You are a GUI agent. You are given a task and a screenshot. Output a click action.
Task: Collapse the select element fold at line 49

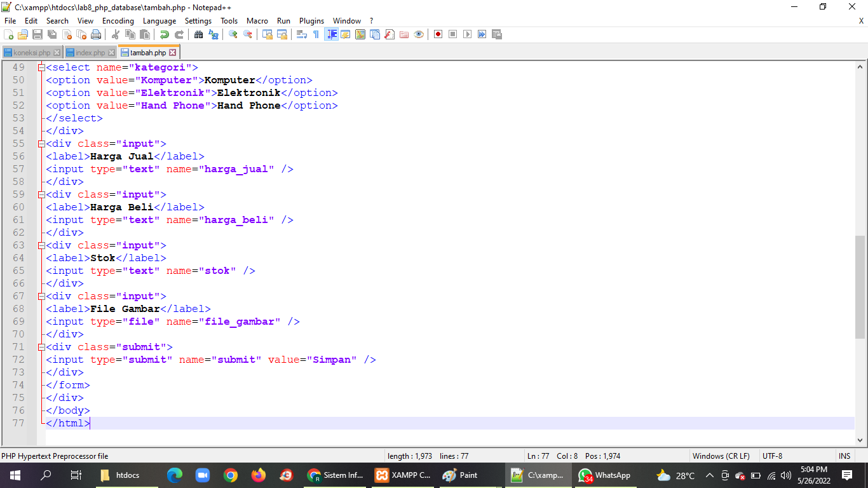coord(40,67)
